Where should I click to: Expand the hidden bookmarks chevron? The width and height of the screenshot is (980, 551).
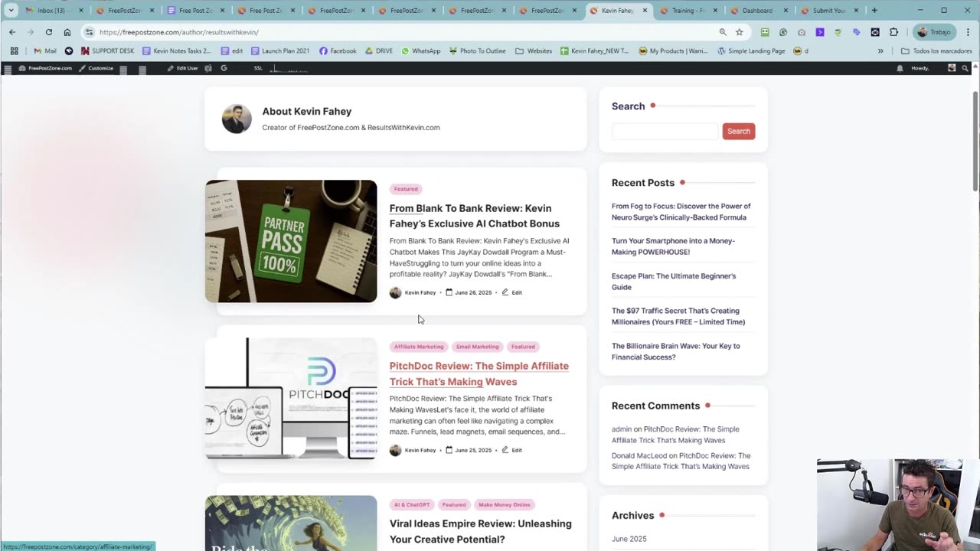880,51
